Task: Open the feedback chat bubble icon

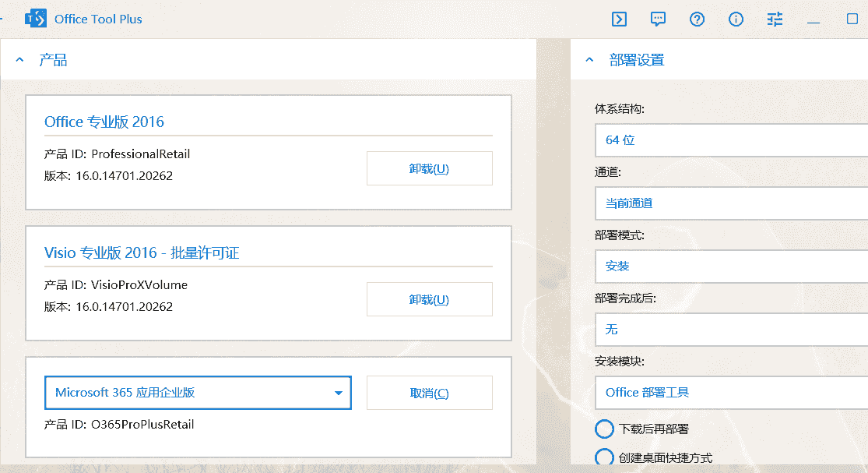Action: 658,19
